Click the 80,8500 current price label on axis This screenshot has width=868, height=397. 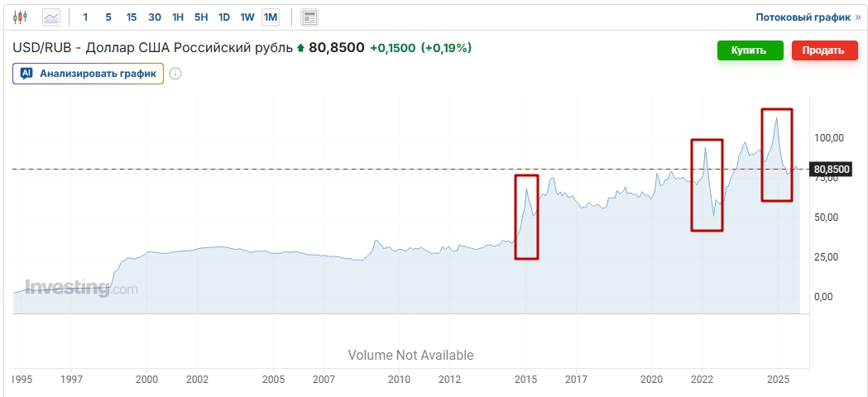coord(832,170)
